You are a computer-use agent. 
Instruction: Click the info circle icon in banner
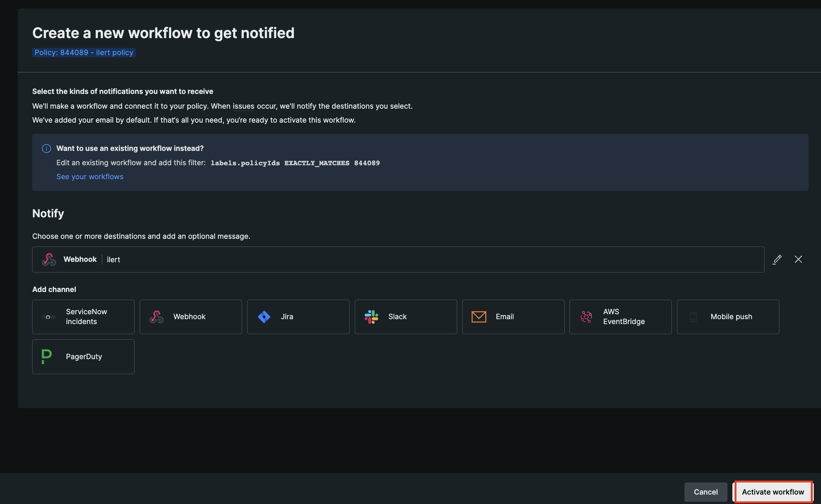[46, 149]
